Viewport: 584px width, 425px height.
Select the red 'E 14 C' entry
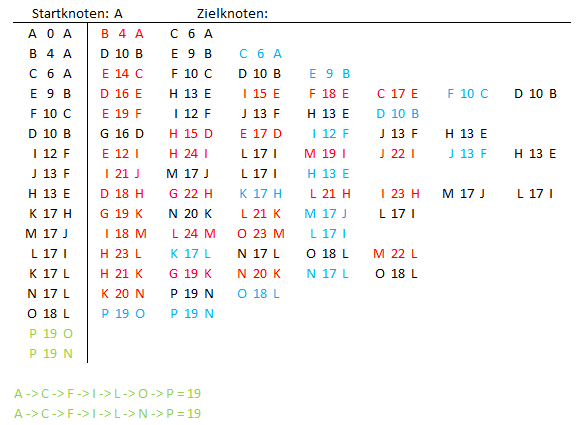[x=122, y=74]
